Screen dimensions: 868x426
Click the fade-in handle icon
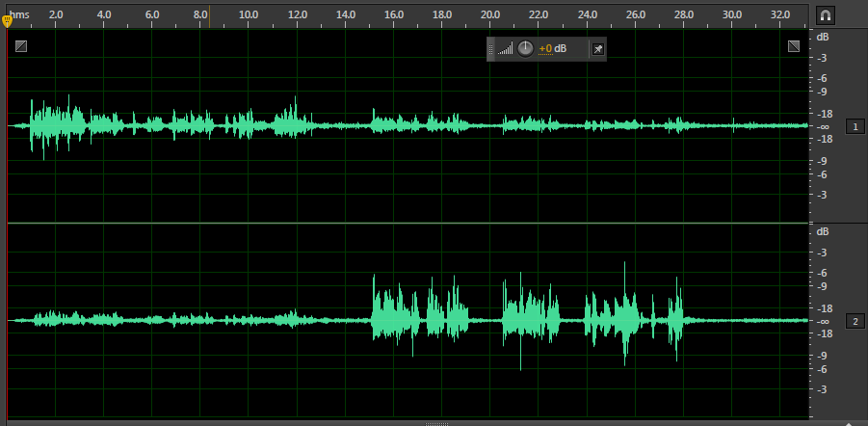[x=21, y=46]
